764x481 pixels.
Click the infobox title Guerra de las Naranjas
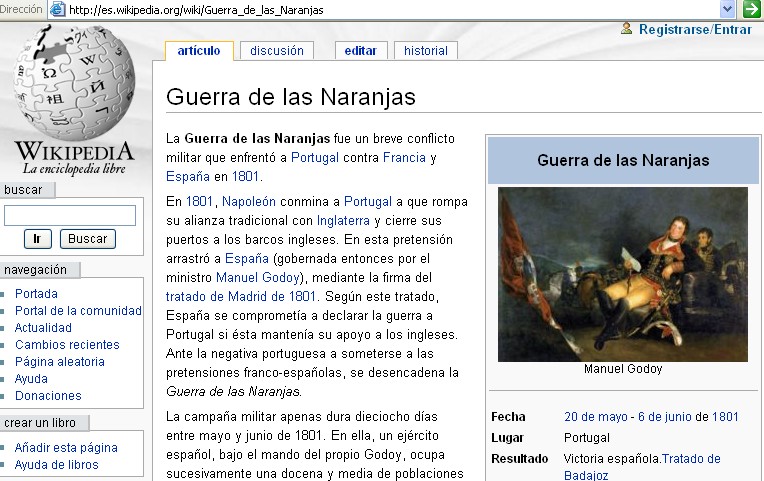point(623,160)
